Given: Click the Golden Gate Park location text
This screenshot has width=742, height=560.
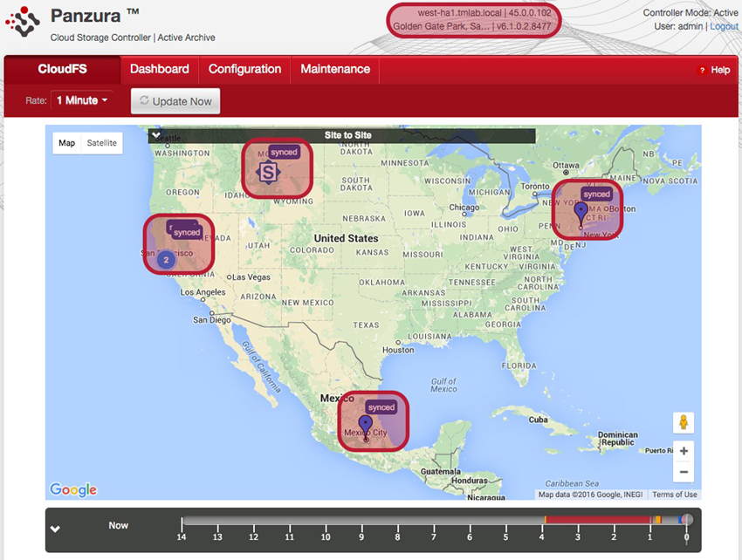Looking at the screenshot, I should 441,26.
